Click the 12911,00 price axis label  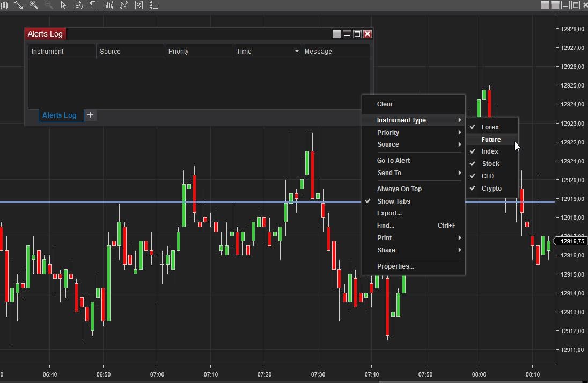click(x=572, y=350)
